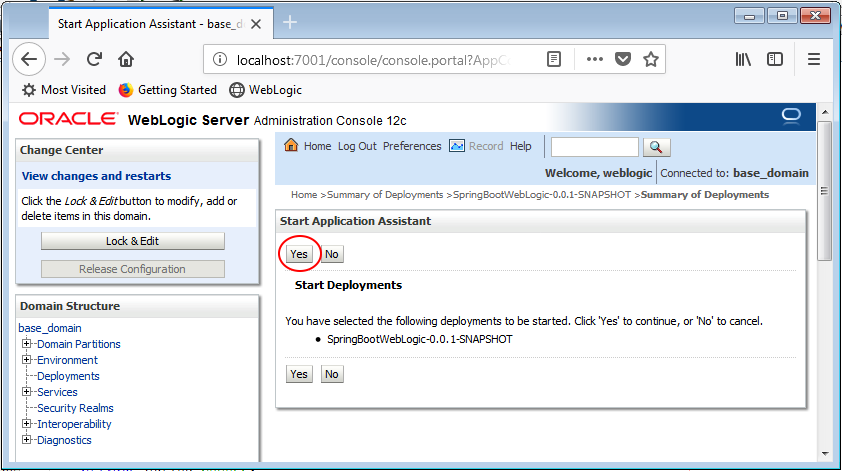Bookmark this page with star icon
Screen dimensions: 842x471
point(651,59)
